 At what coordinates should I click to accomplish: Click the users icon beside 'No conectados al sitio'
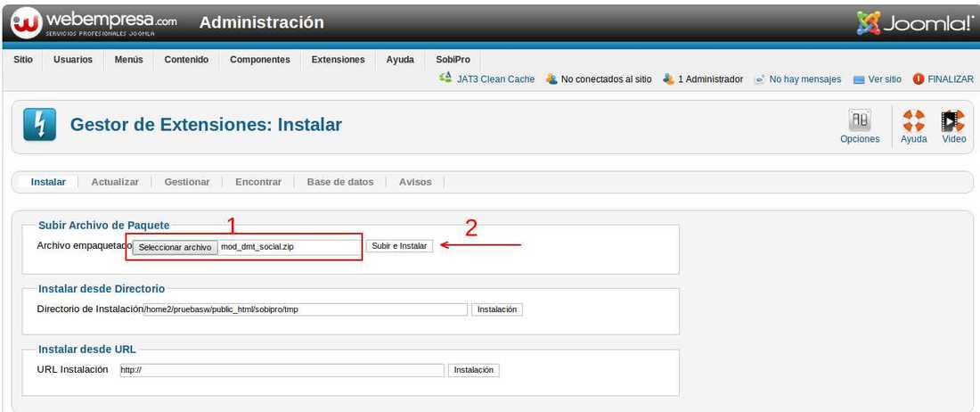click(551, 79)
